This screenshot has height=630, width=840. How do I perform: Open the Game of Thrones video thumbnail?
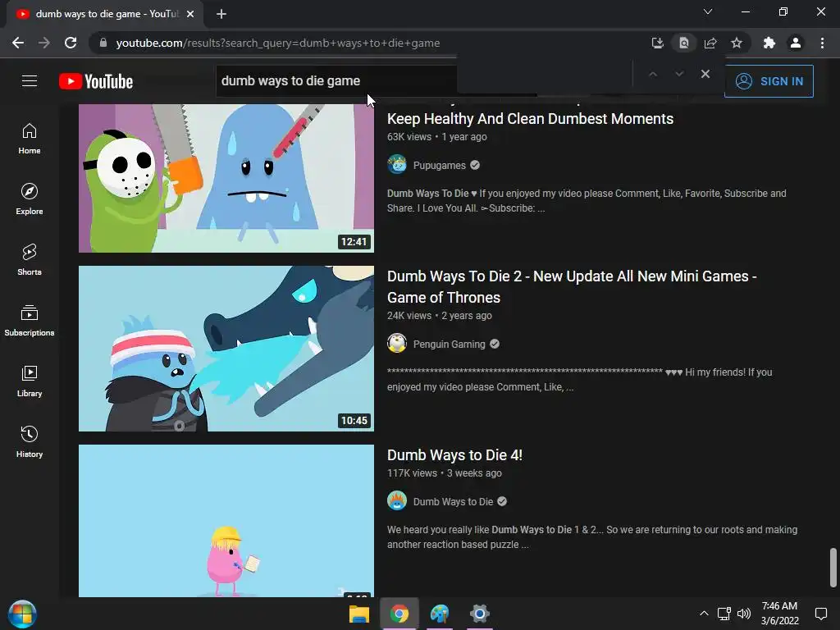point(226,349)
